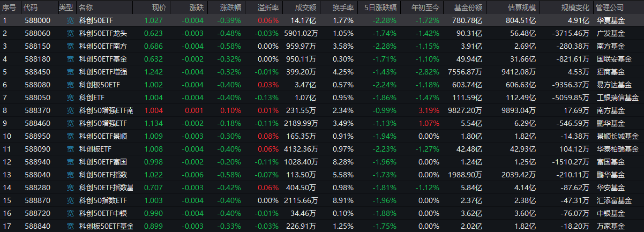This screenshot has height=232, width=644.
Task: Open fund named 科创板ETF
Action: point(95,149)
